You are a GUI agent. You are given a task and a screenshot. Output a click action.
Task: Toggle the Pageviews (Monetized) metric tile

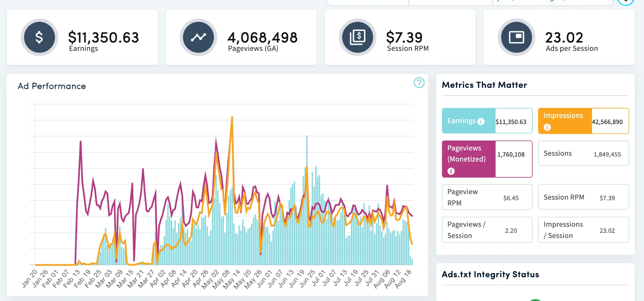coord(487,159)
